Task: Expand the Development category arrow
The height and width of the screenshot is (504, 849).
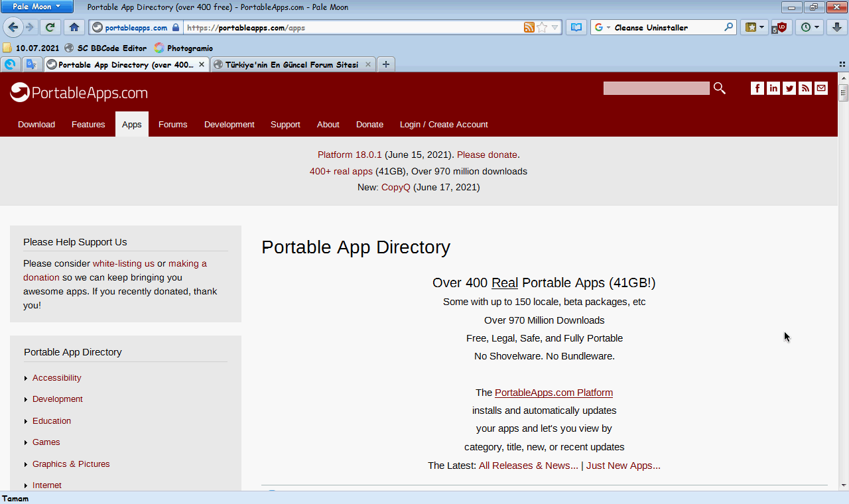Action: pos(26,399)
